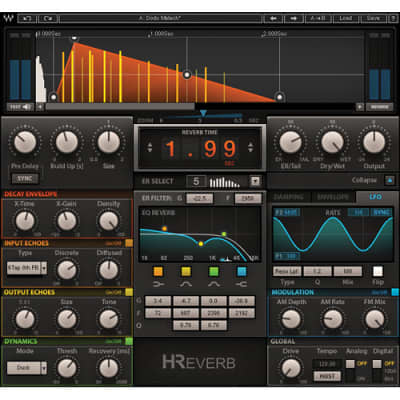
Task: Click the Load preset button
Action: 346,19
